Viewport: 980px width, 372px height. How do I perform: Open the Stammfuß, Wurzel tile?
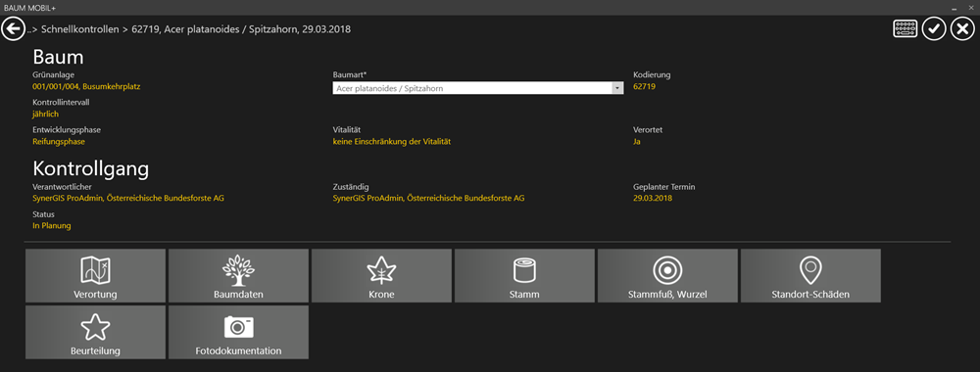pos(667,276)
